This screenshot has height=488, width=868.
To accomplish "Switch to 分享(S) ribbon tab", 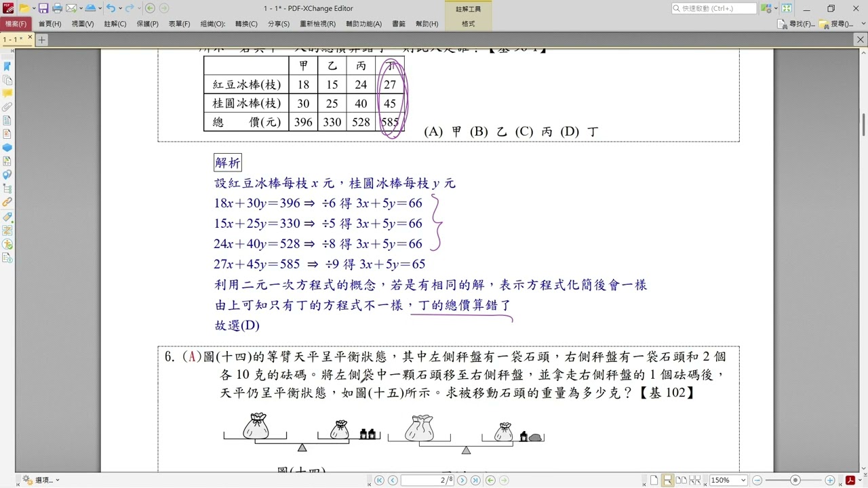I will 279,24.
